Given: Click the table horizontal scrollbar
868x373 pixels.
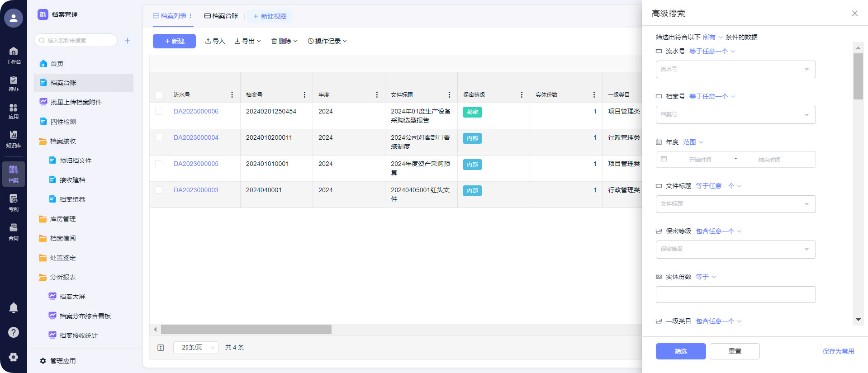Looking at the screenshot, I should tap(246, 330).
